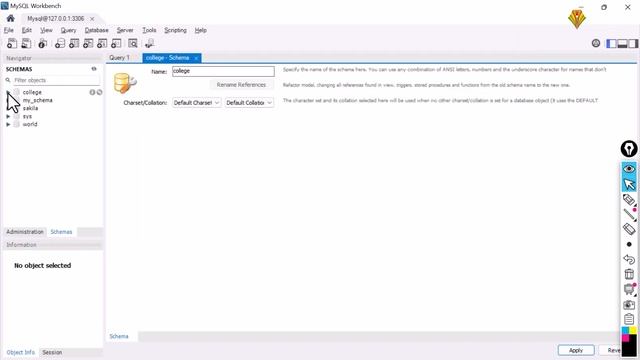Open Workbench preferences gear icon

coord(596,43)
